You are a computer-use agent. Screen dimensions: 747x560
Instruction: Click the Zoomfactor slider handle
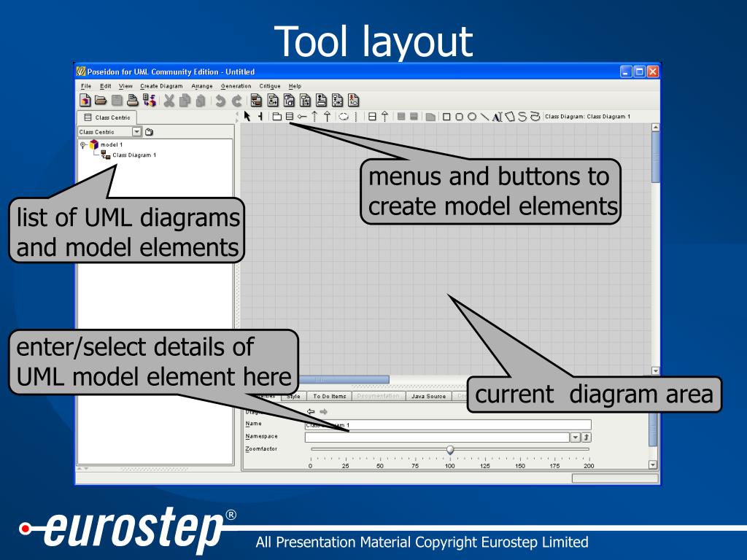(x=450, y=449)
